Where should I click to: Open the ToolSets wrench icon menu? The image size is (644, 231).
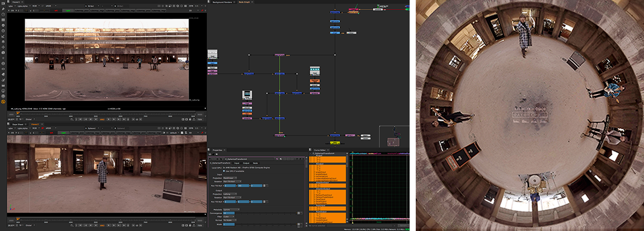(x=3, y=80)
